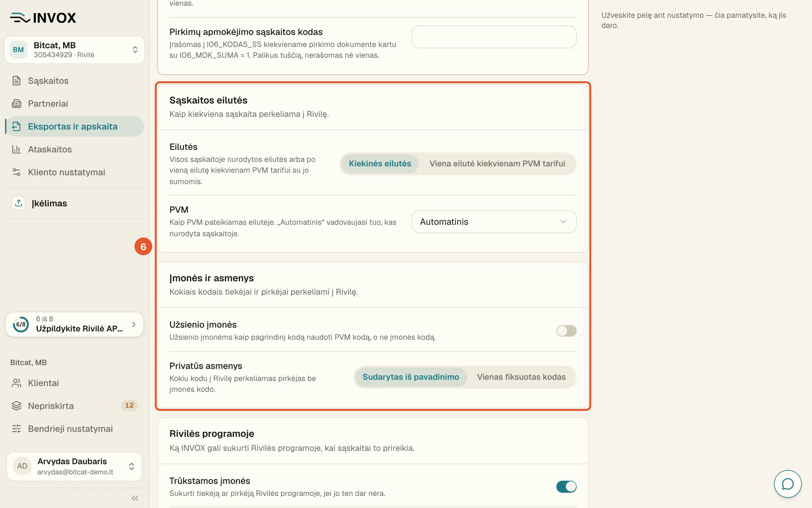
Task: Select Viena eilutė kiekvienam PVM tarifui
Action: [x=497, y=164]
